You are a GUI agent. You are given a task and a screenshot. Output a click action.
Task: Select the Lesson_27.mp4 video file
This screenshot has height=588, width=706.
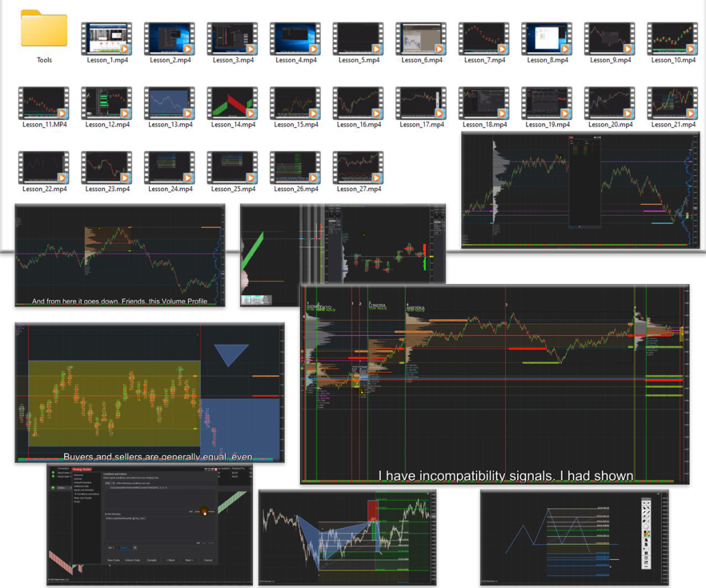357,168
